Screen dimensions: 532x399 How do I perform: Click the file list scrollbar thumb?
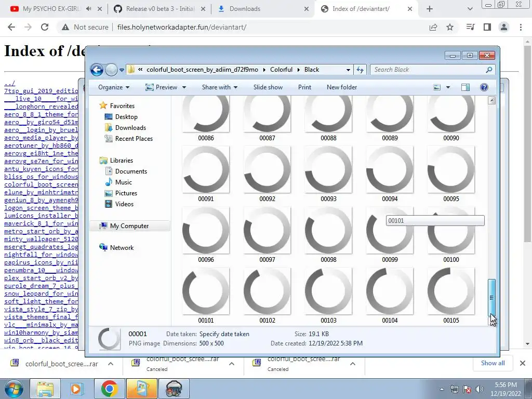click(x=491, y=298)
